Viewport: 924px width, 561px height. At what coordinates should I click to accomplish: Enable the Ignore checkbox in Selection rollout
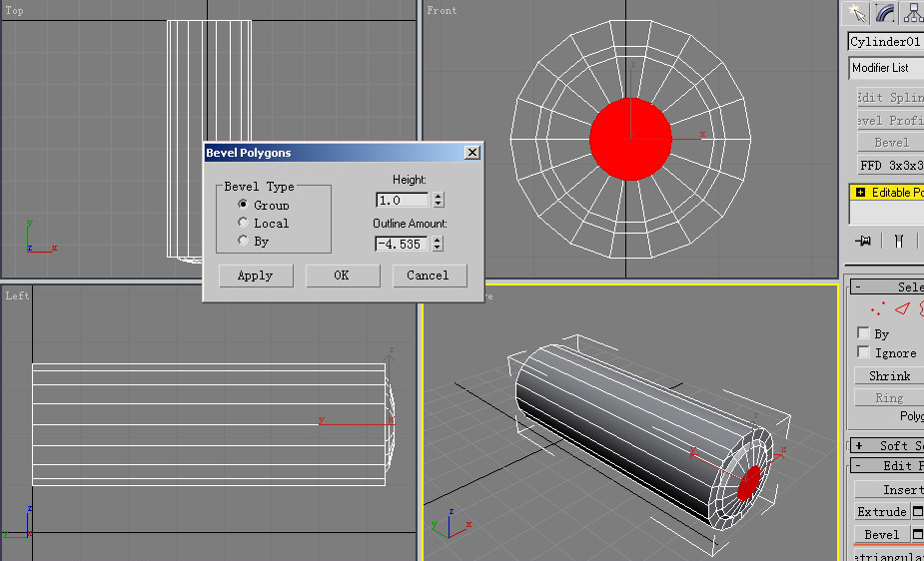pyautogui.click(x=863, y=352)
